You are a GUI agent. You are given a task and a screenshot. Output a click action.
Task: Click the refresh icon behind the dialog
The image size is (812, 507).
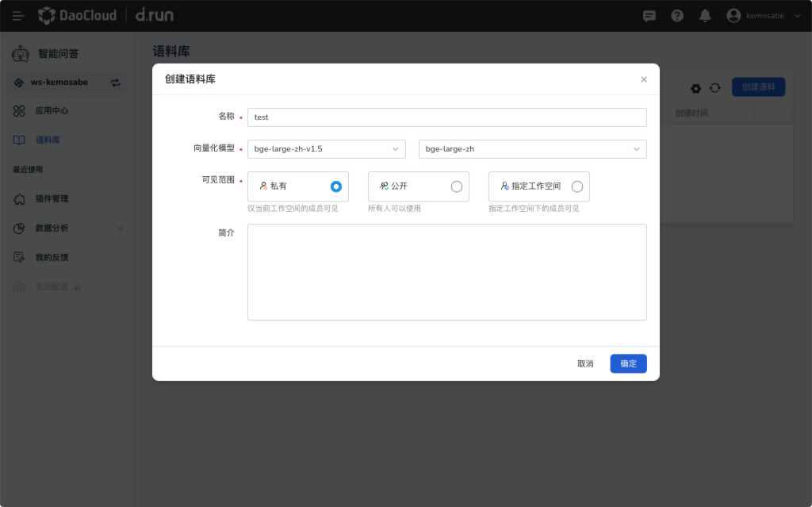[715, 88]
